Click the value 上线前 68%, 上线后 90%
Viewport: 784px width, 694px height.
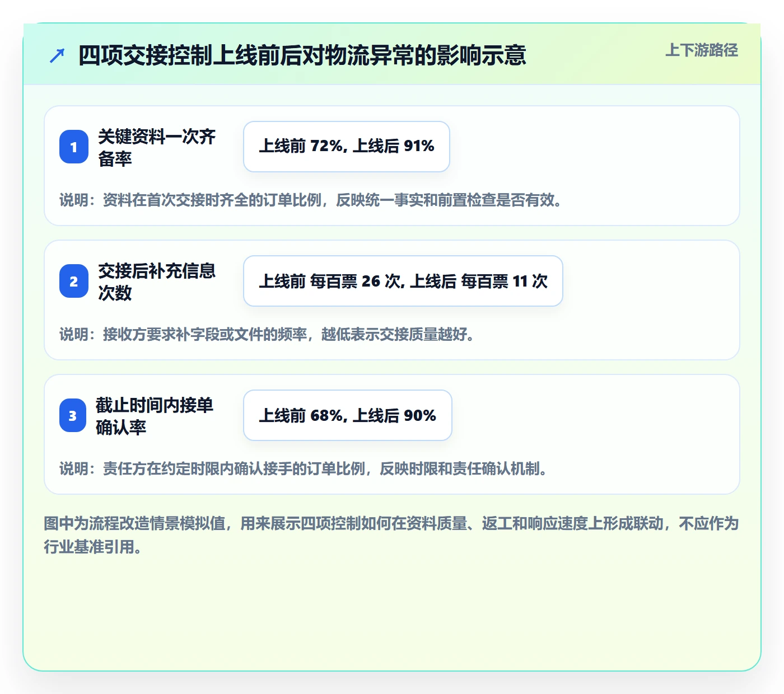click(348, 415)
